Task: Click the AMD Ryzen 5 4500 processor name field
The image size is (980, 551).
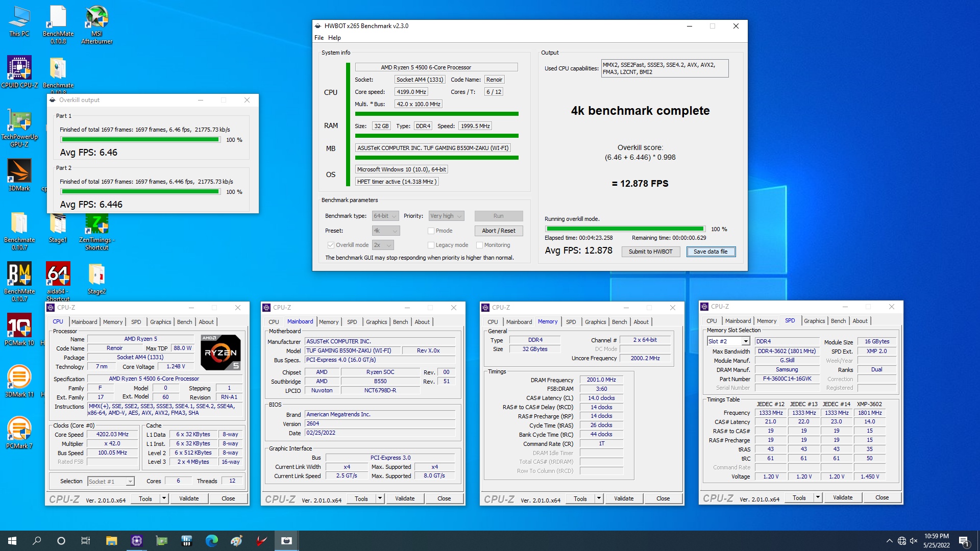Action: [x=436, y=67]
